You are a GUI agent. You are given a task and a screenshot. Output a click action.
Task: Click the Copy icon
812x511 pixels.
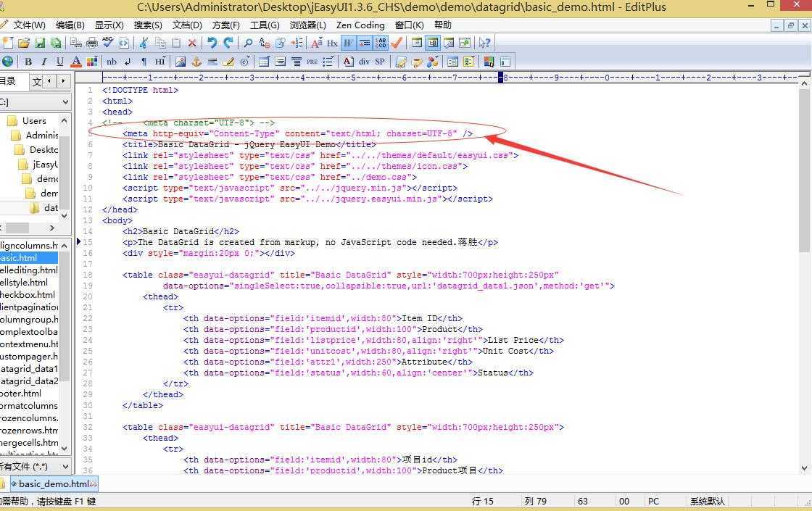[160, 43]
